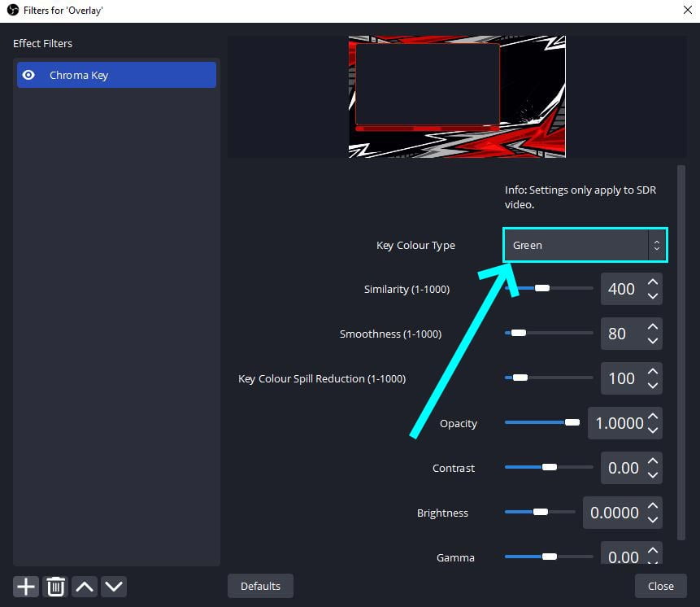Click the Close button at the bottom

pyautogui.click(x=660, y=586)
